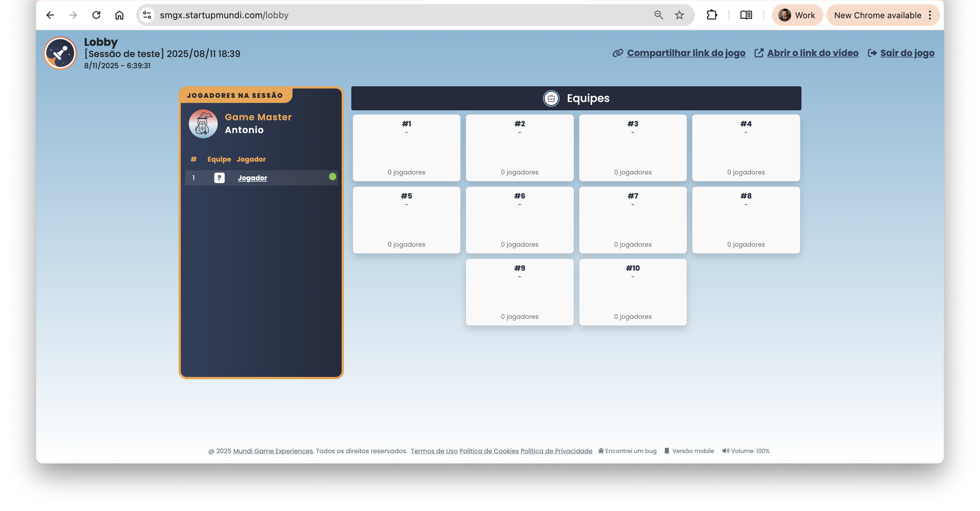Viewport: 980px width, 511px height.
Task: Select team card #8
Action: (x=746, y=220)
